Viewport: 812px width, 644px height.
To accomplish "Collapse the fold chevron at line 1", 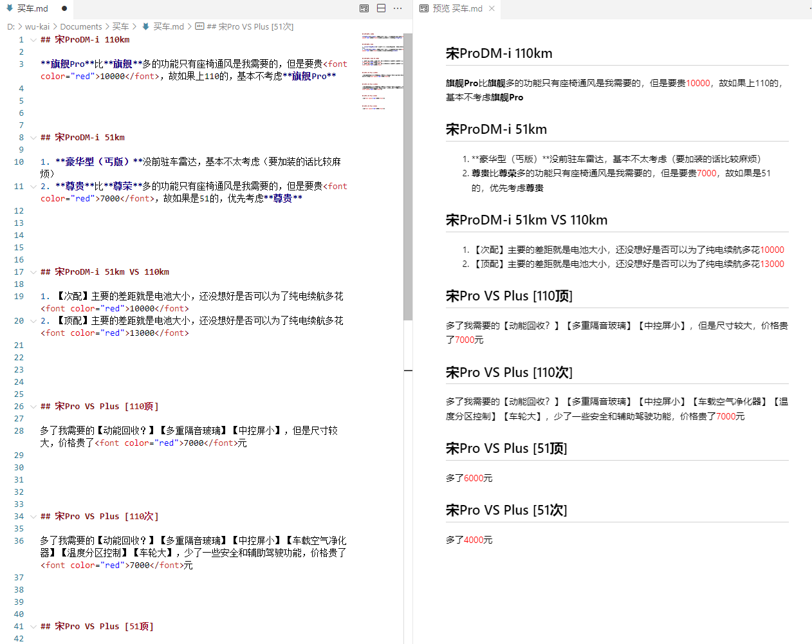I will tap(33, 40).
